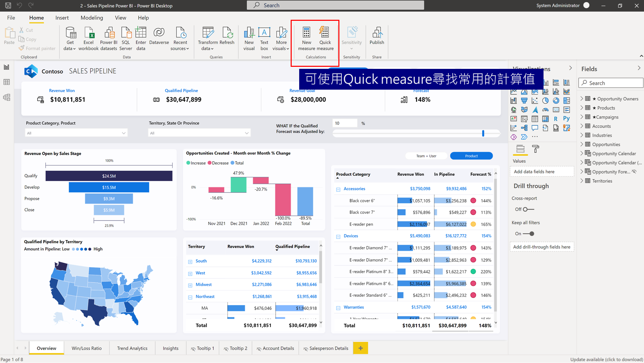This screenshot has height=363, width=644.
Task: Publish the report
Action: click(x=377, y=36)
